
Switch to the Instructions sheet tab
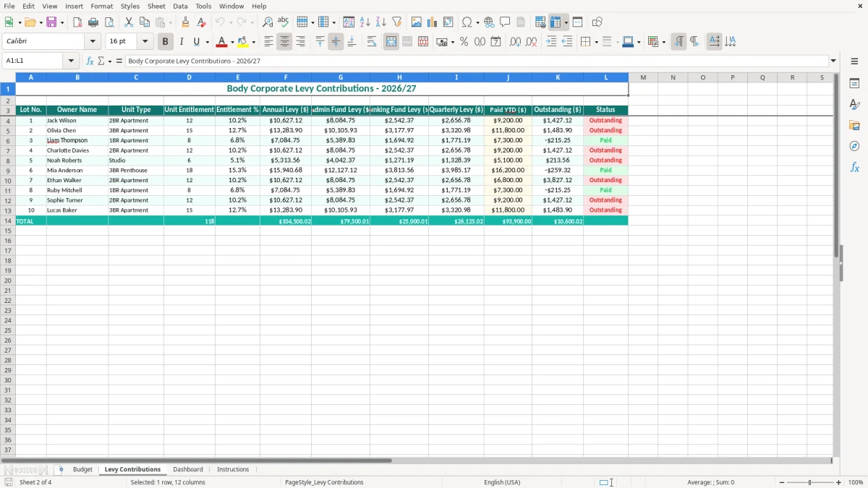pos(233,470)
